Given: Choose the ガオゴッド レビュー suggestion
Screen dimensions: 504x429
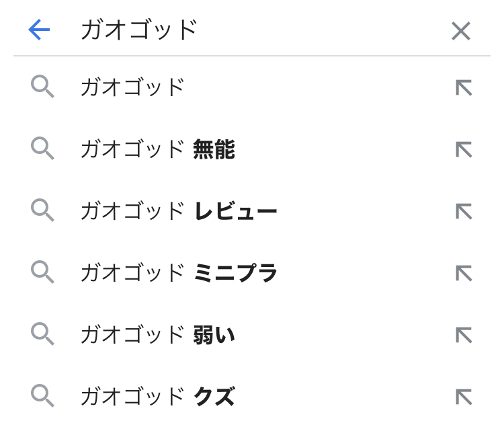Looking at the screenshot, I should click(178, 211).
